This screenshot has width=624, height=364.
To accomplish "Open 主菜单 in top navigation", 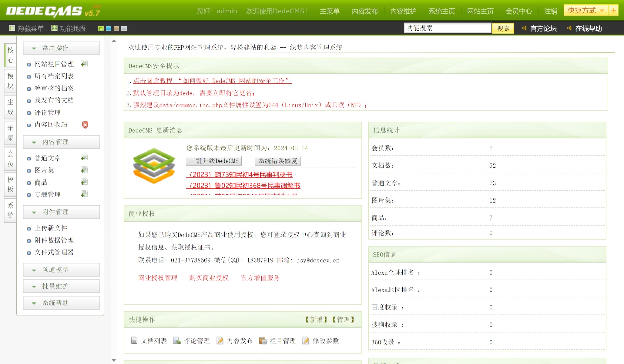I will click(x=329, y=11).
